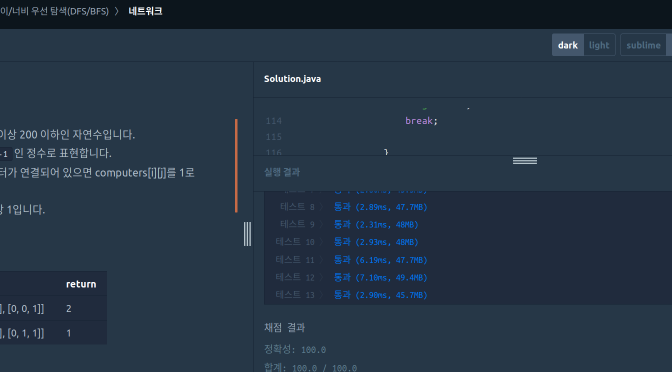Switch editor theme to light
Viewport: 672px width, 372px height.
[x=599, y=45]
